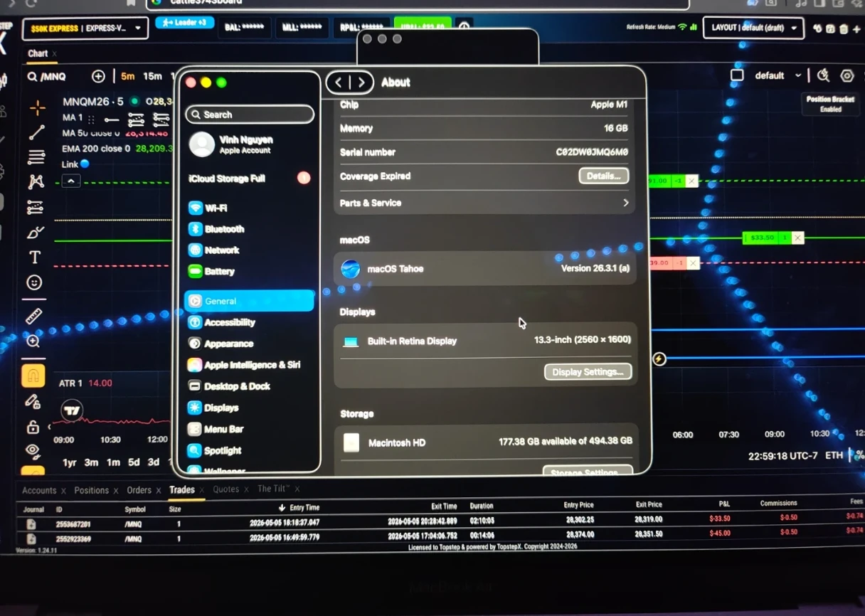Cancel the red 39.00 order line via X

693,263
